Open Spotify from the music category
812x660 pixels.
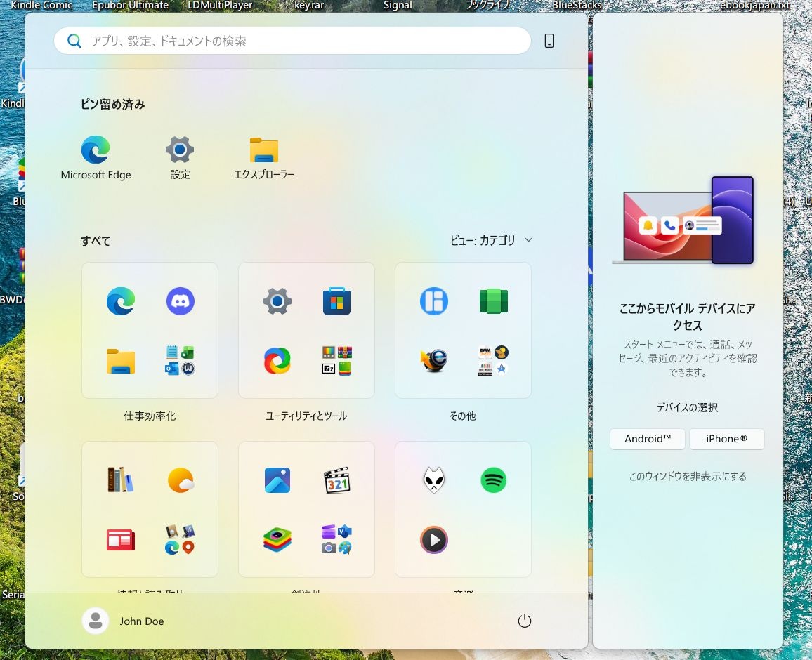494,480
